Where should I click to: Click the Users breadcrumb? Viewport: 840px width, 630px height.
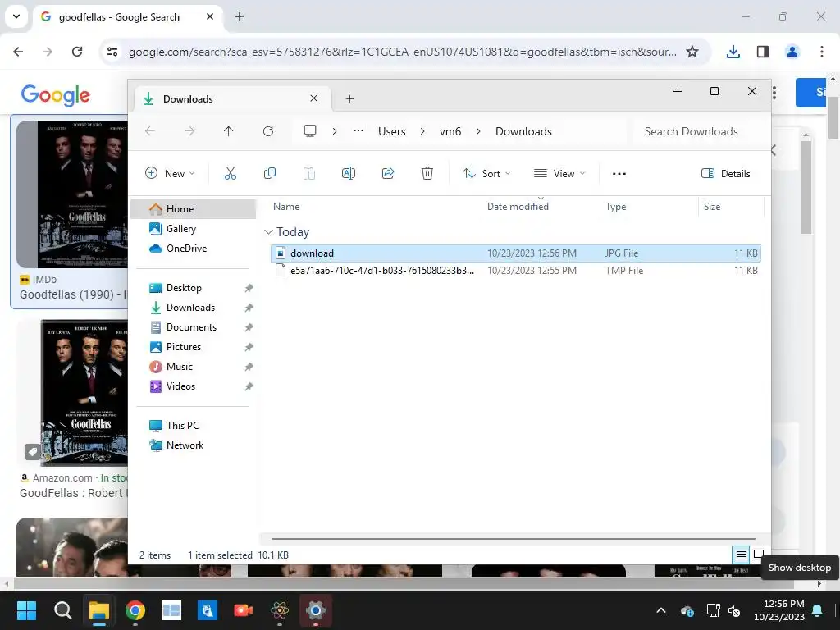[x=391, y=131]
